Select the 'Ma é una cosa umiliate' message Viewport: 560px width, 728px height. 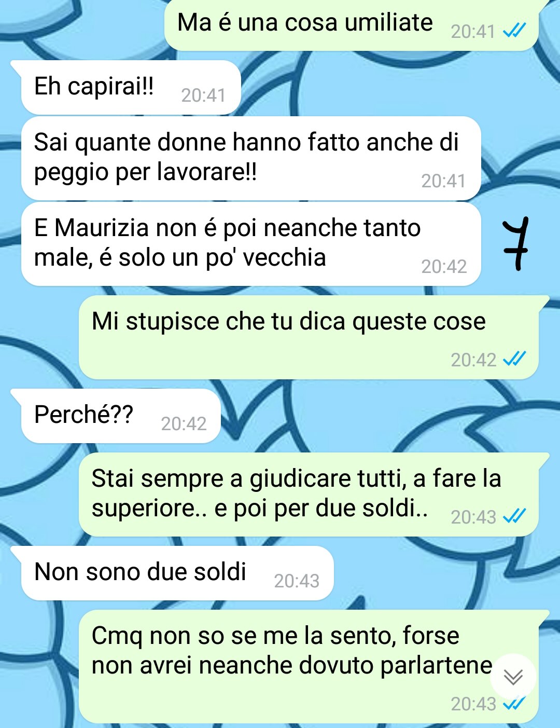[352, 24]
